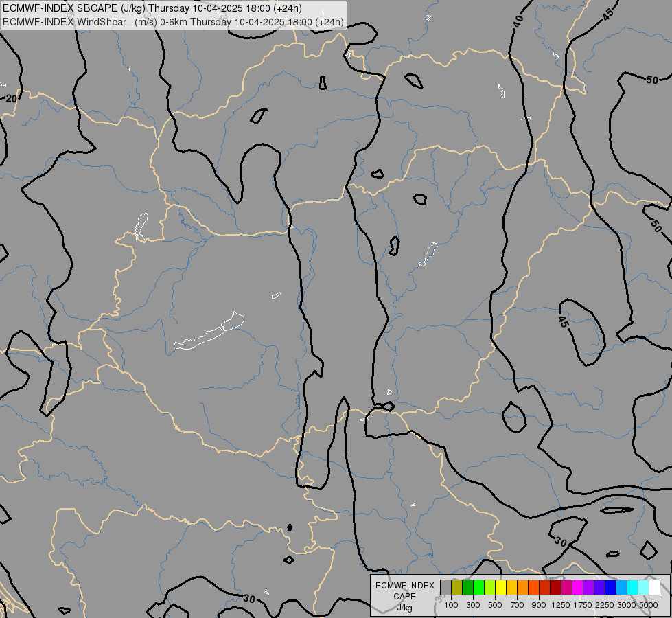Screen dimensions: 672x618
Task: Click the "CAPE" word in the legend
Action: (404, 597)
